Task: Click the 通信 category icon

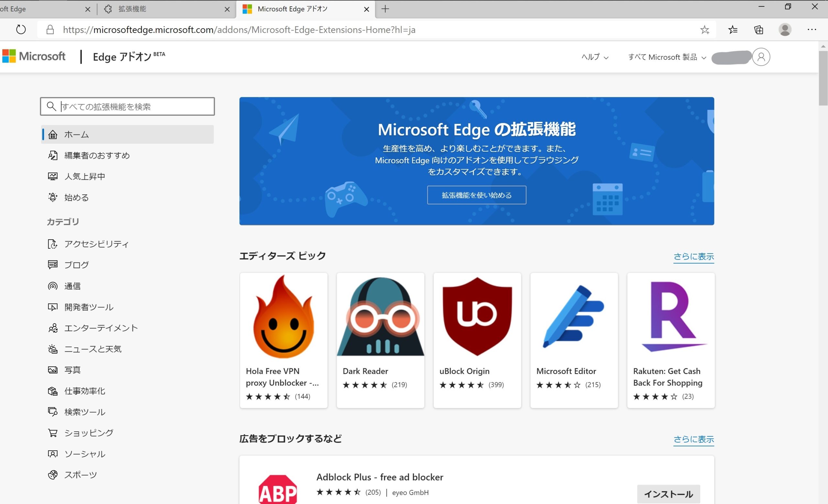Action: coord(53,286)
